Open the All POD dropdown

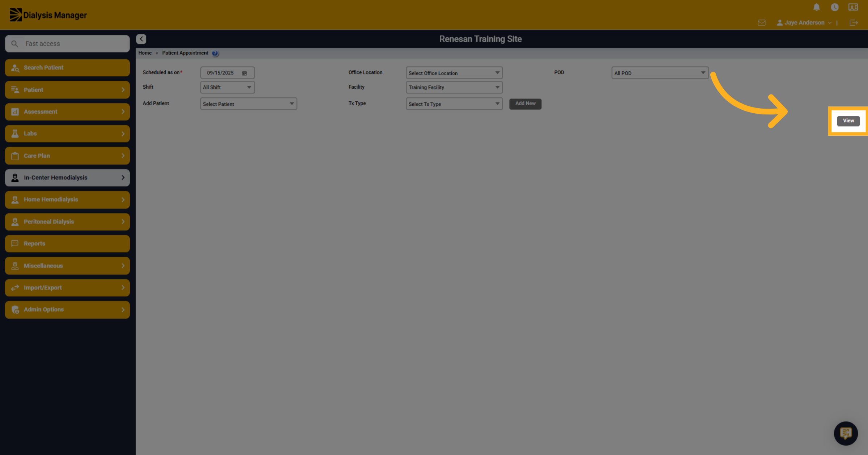tap(660, 73)
